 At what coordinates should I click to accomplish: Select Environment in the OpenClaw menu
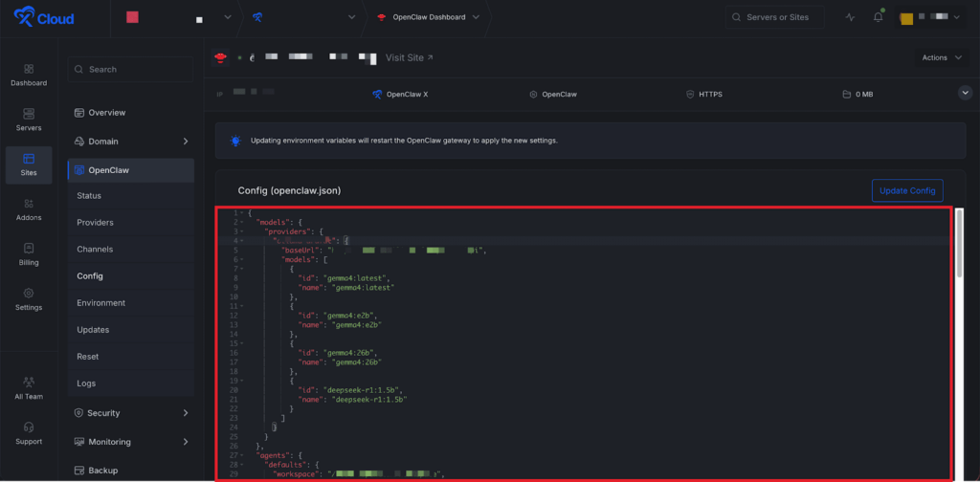point(100,303)
